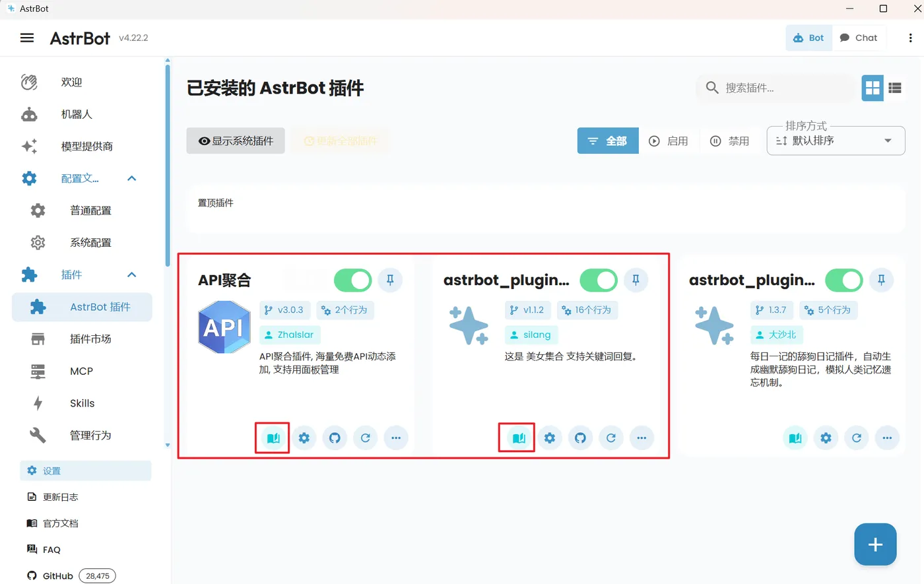Click the API聚合 plugin logo
Screen dimensions: 924x584
[224, 327]
